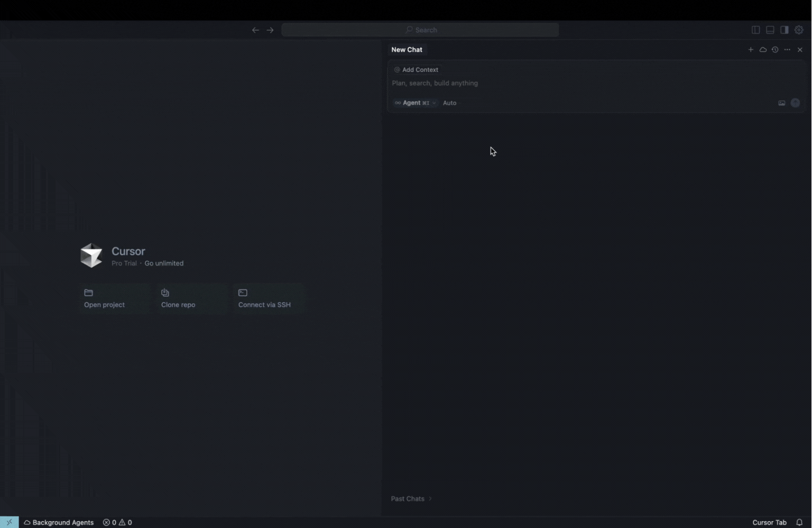Toggle the bottom panel layout icon

(770, 30)
